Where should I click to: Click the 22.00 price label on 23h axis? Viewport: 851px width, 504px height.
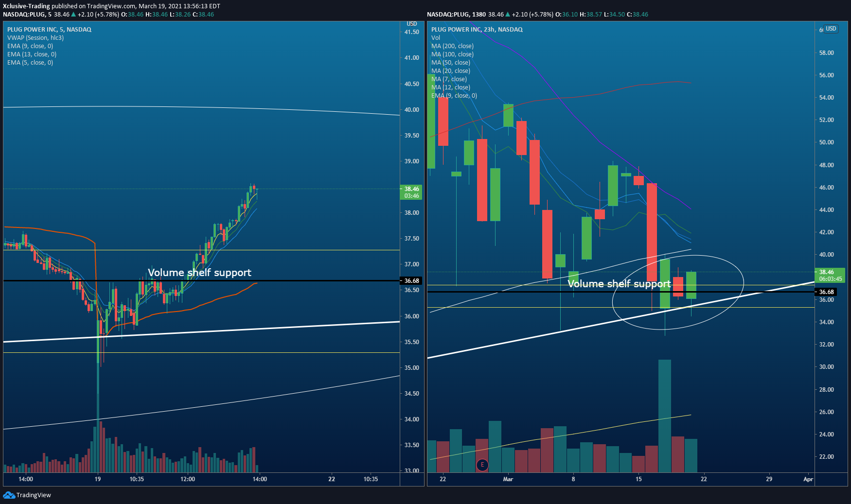tap(827, 457)
